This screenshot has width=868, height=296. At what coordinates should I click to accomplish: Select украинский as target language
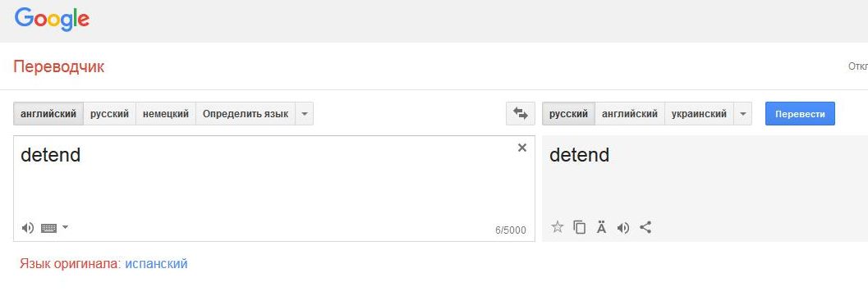(699, 114)
